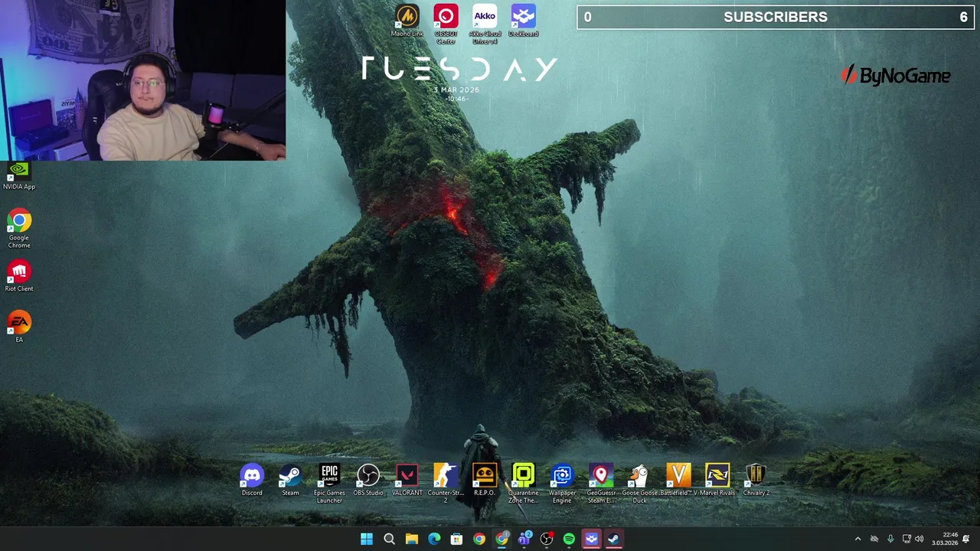This screenshot has width=980, height=551.
Task: Select the Wallpaper Engine shortcut
Action: [x=562, y=484]
